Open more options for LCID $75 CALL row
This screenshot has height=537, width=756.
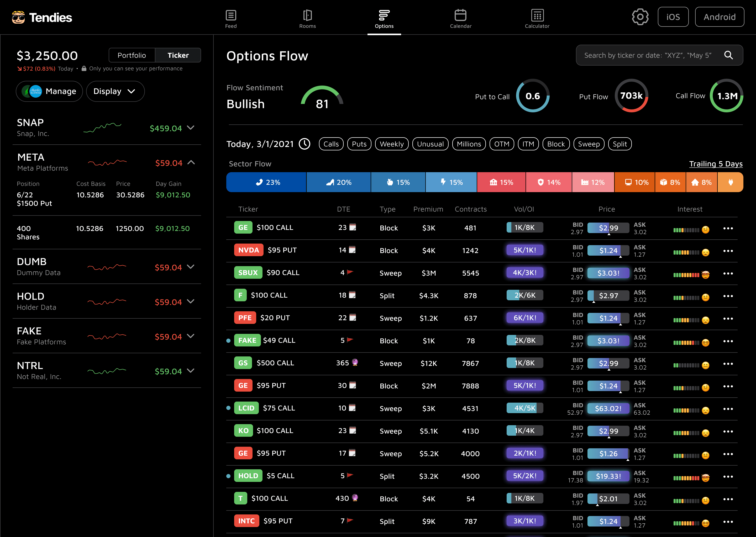pos(728,409)
